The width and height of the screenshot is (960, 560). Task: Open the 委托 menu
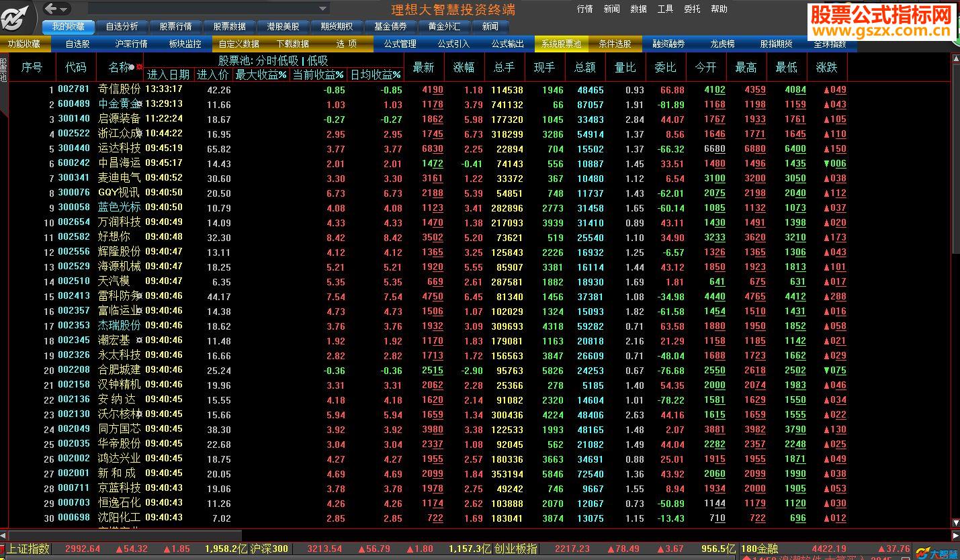pos(692,9)
